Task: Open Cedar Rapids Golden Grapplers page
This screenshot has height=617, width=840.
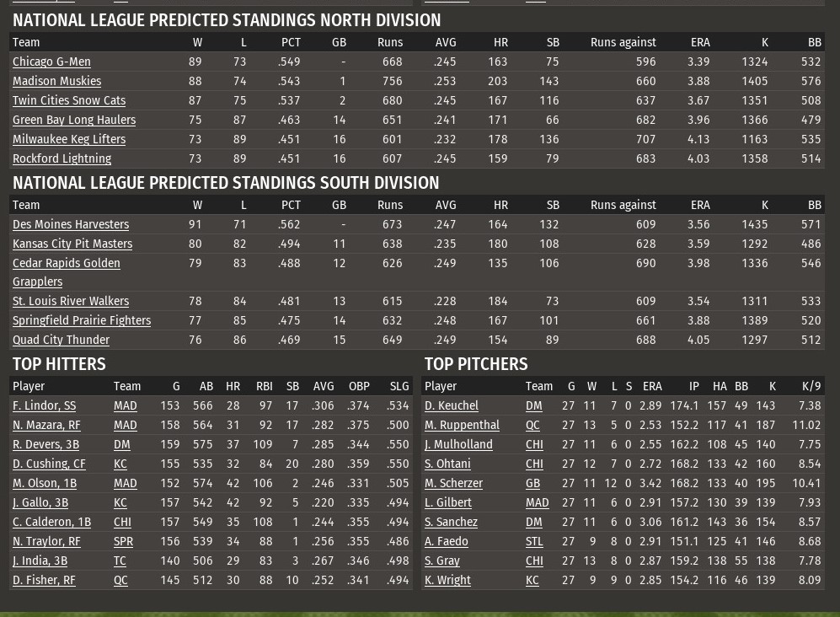Action: coord(67,263)
